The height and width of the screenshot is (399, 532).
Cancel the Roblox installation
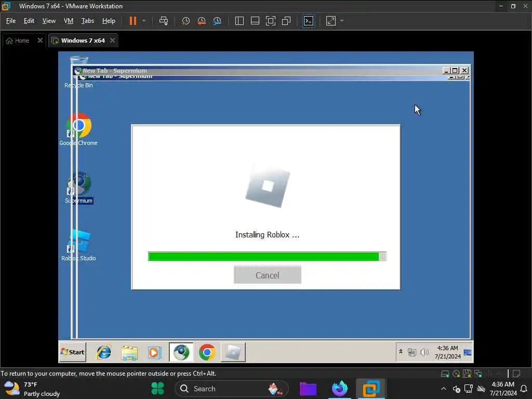coord(268,275)
